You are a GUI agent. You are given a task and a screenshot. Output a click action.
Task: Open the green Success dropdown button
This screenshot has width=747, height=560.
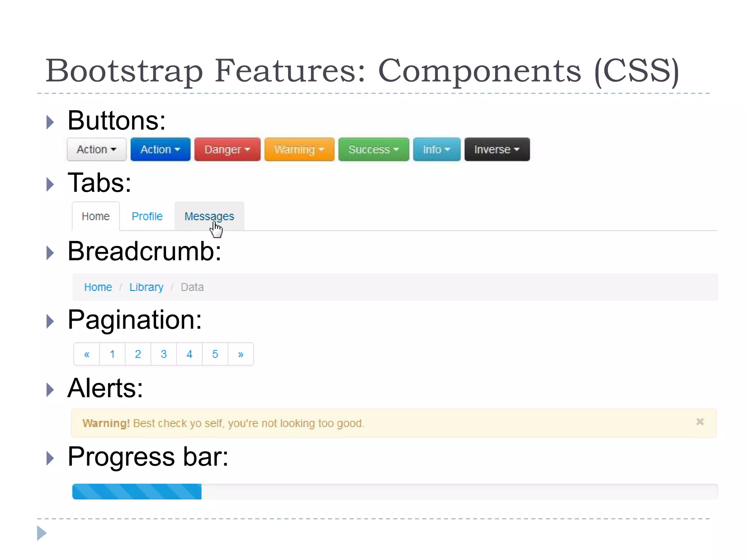[x=374, y=149]
